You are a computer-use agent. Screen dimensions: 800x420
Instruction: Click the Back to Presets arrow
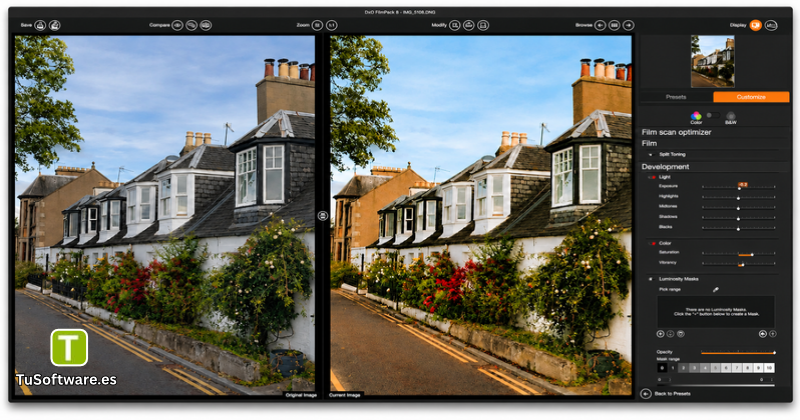[x=646, y=394]
